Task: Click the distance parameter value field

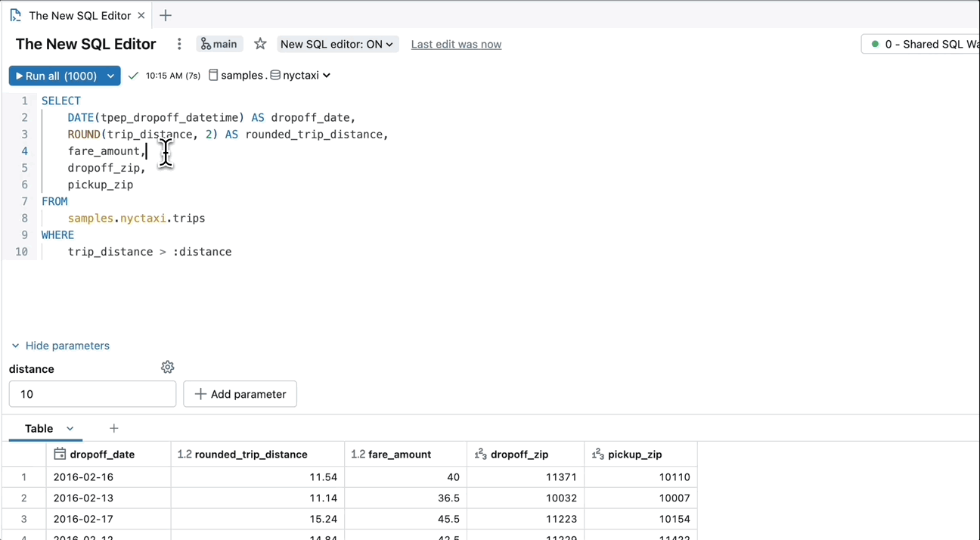Action: coord(92,393)
